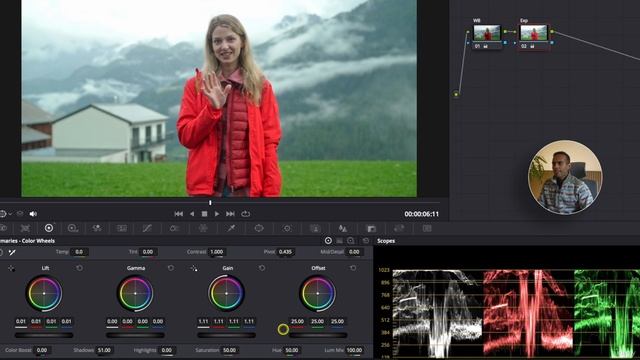640x360 pixels.
Task: Click the Temp value field
Action: (79, 252)
